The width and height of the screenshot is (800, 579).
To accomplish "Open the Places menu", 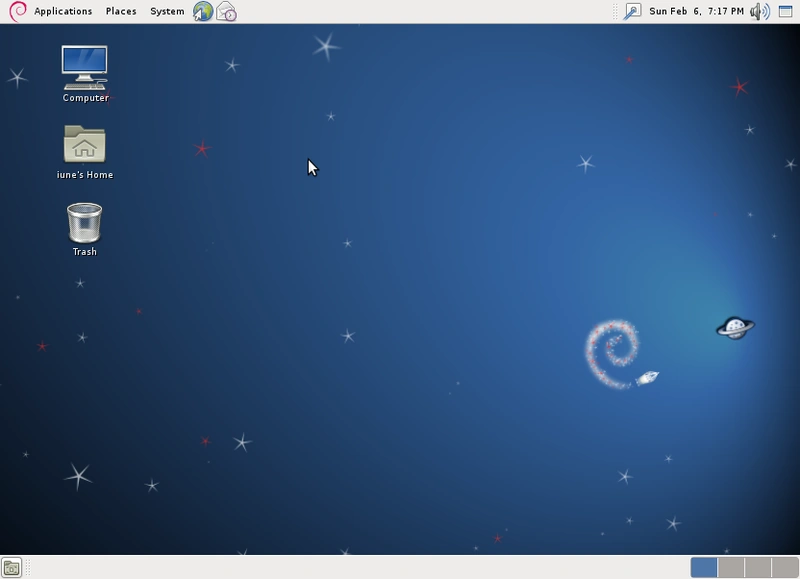I will (x=121, y=11).
